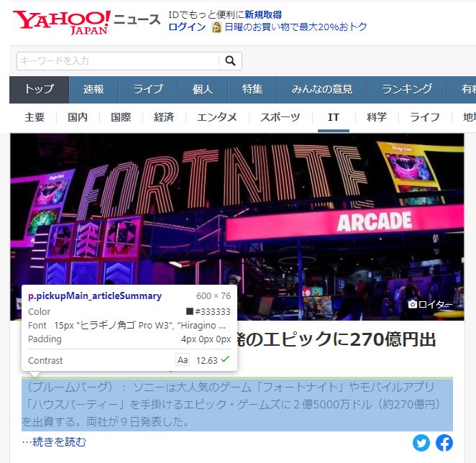
Task: Click the 新規取得 link
Action: pyautogui.click(x=263, y=14)
